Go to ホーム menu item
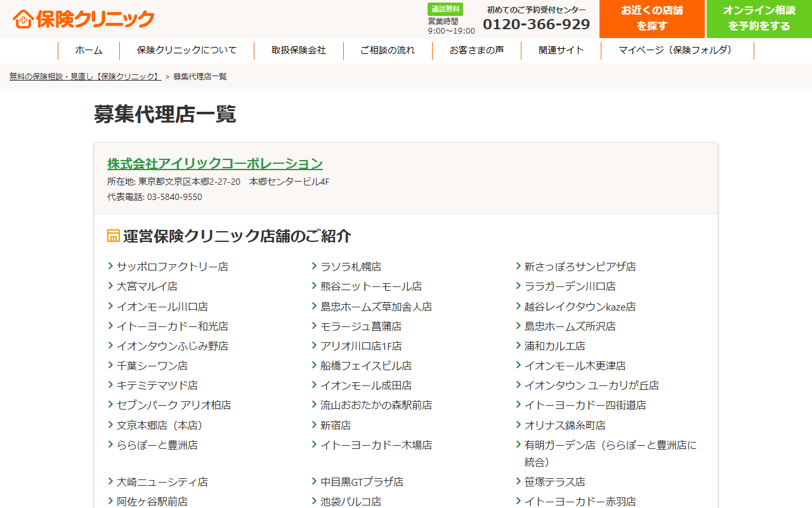Viewport: 812px width, 508px height. coord(88,50)
